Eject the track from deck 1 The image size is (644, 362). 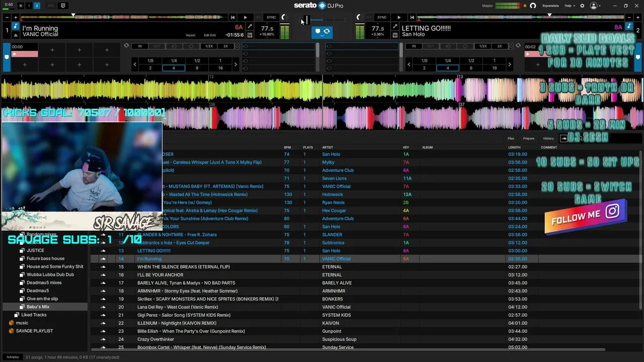[x=16, y=35]
